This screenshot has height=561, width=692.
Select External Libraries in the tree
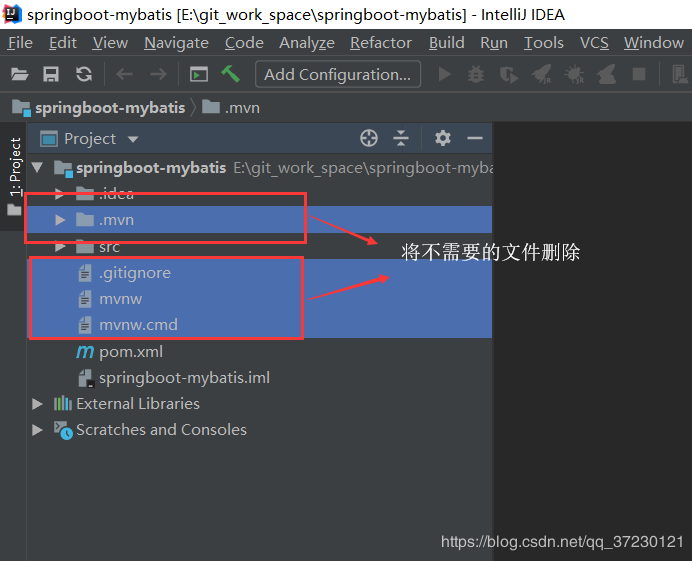point(260,404)
